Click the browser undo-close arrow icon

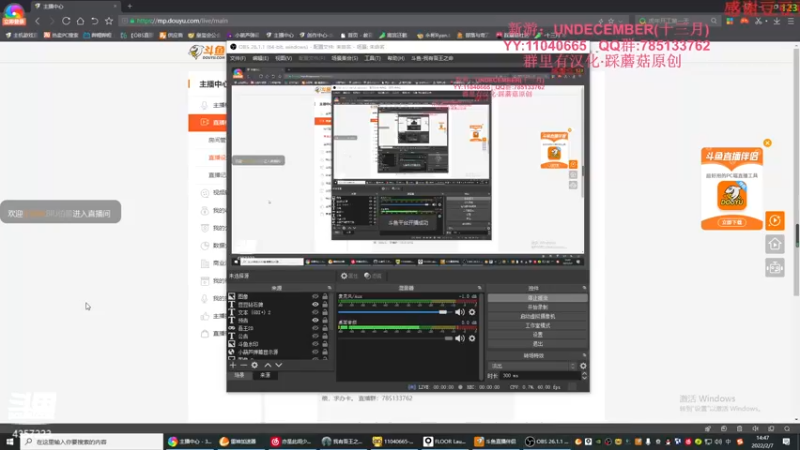[x=94, y=21]
